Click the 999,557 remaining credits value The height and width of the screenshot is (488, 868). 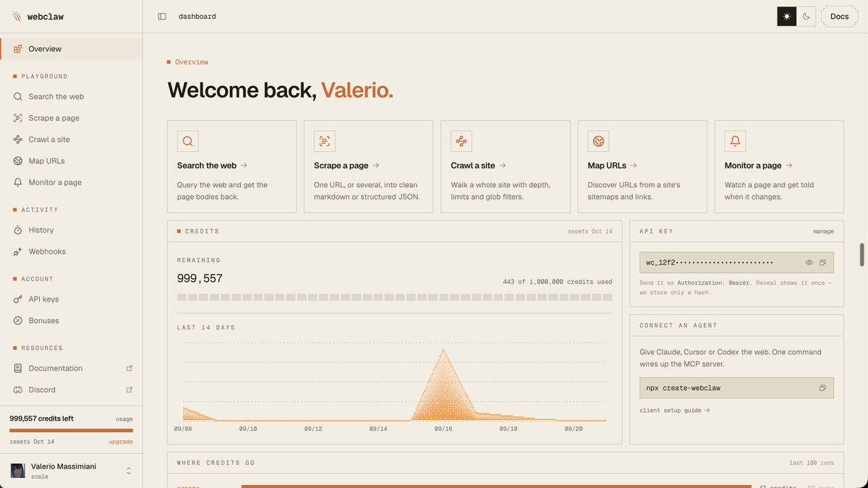200,278
